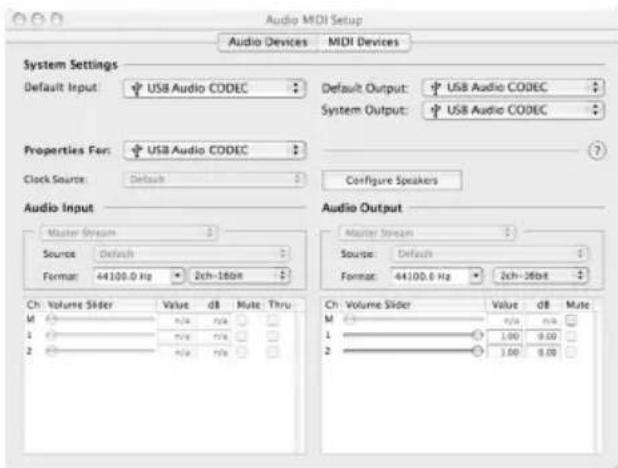Image resolution: width=618 pixels, height=468 pixels.
Task: Click the System Settings heading
Action: (x=71, y=65)
